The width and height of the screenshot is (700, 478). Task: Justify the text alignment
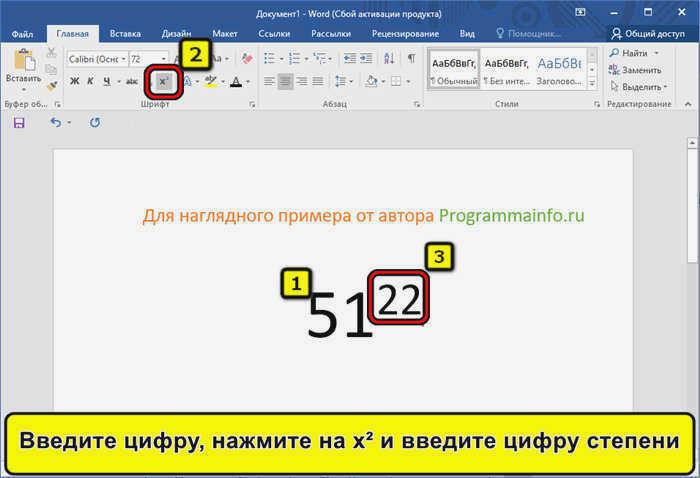(318, 81)
